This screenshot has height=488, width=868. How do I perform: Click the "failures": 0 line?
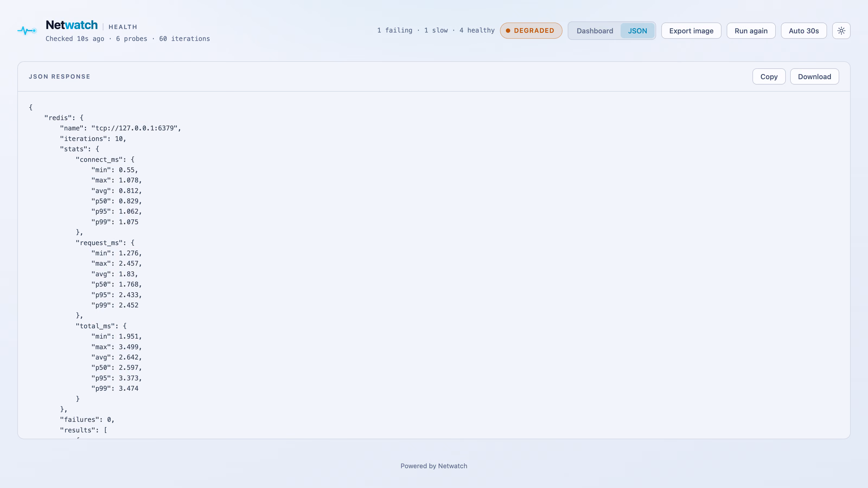click(x=87, y=420)
